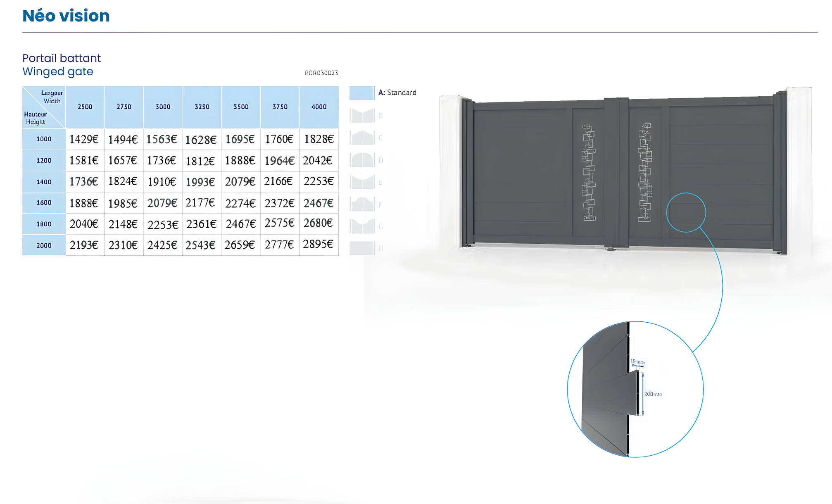Click the 2000 height row header

click(x=44, y=245)
